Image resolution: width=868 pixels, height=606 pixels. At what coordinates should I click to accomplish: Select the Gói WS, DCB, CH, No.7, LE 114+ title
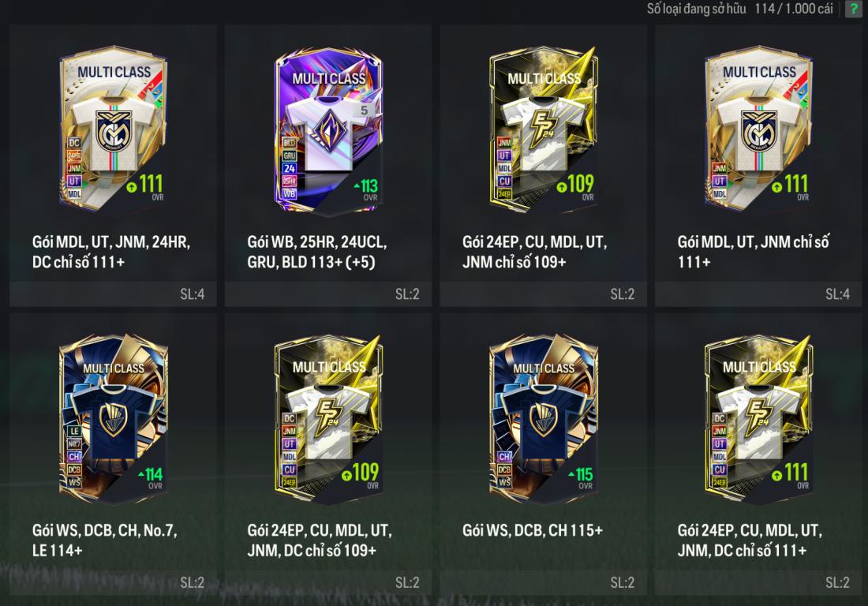pos(105,541)
